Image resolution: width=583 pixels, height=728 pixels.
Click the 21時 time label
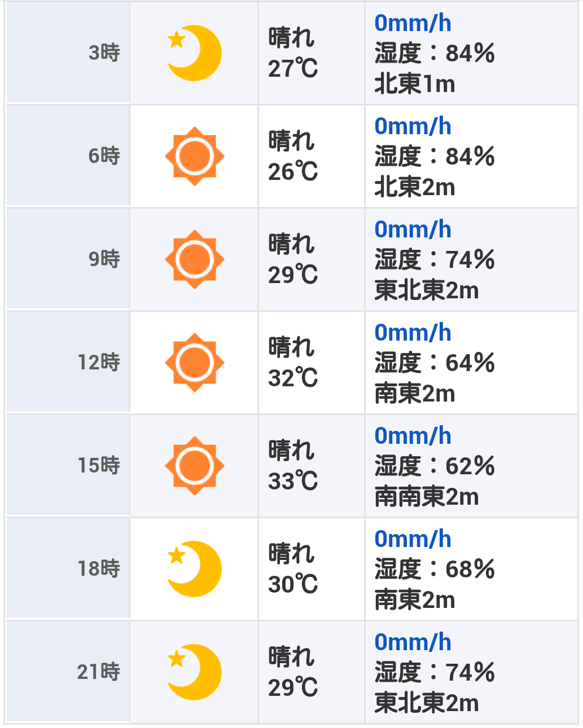coord(99,672)
